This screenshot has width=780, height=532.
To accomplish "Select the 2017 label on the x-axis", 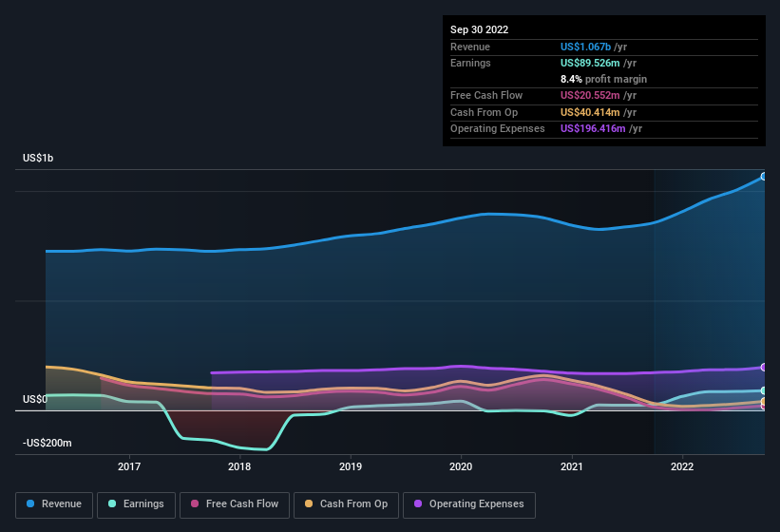I will pos(129,466).
